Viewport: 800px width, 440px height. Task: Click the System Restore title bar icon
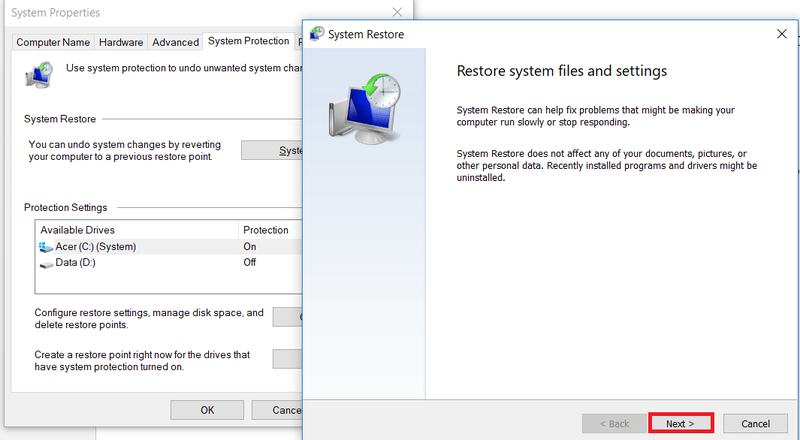coord(318,34)
